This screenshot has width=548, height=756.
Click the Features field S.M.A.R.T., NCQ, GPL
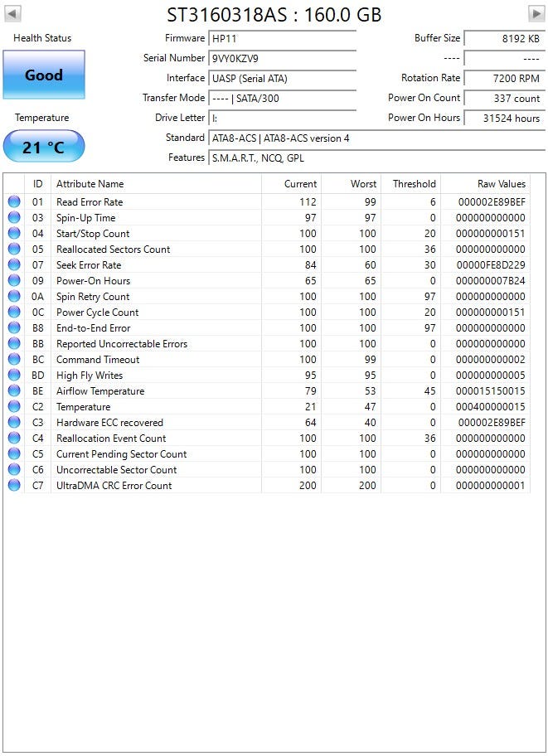[376, 158]
